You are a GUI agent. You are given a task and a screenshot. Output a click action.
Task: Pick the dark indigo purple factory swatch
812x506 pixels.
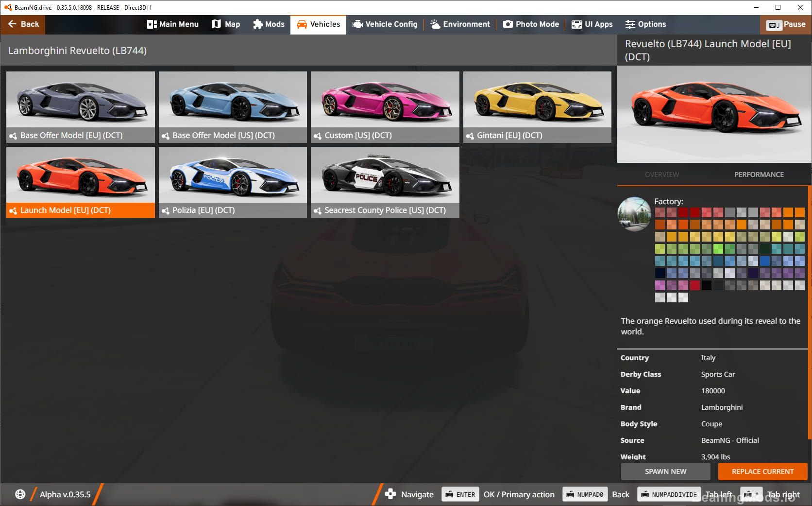753,273
